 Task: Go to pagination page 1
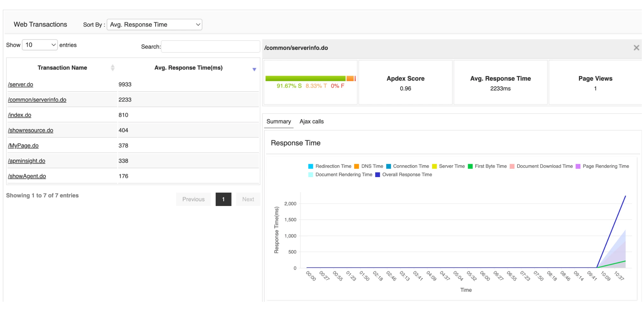(223, 199)
